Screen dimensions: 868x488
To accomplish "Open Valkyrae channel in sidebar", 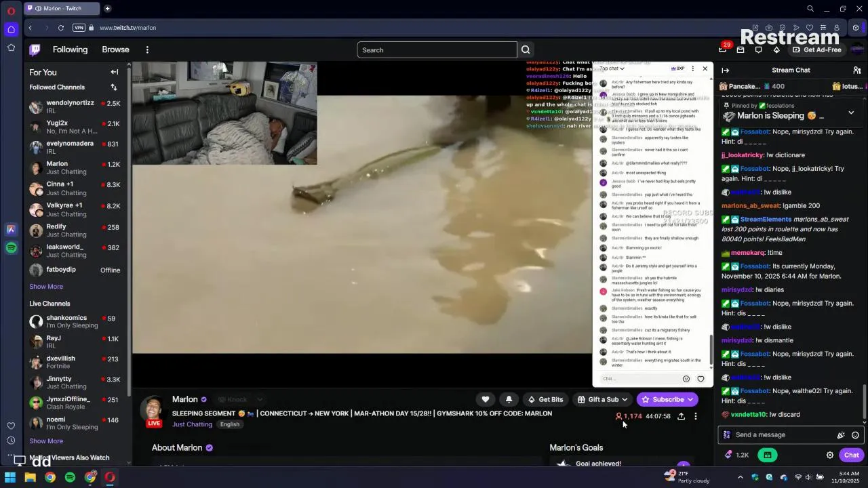I will [x=75, y=209].
